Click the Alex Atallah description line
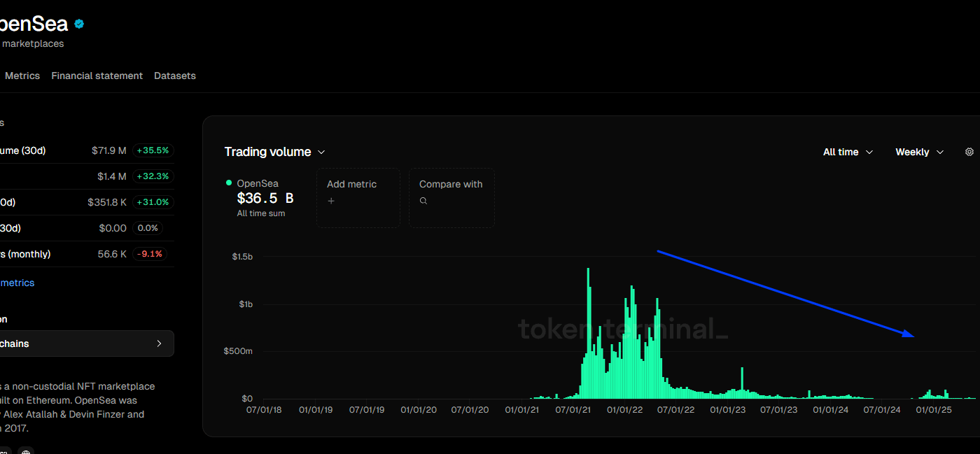The width and height of the screenshot is (980, 454). pos(72,414)
